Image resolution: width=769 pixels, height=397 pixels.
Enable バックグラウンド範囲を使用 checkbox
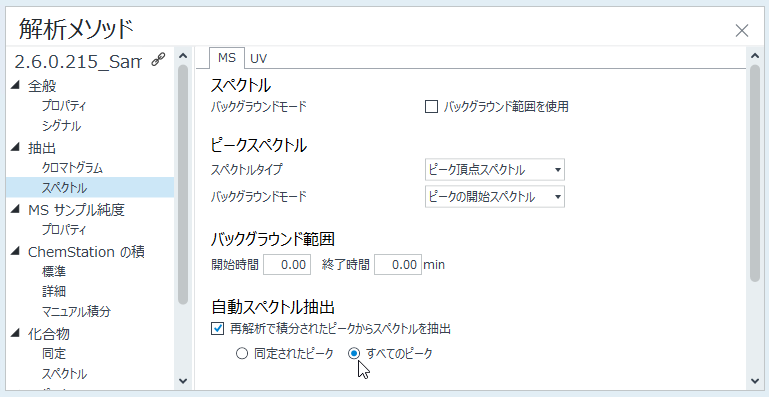point(431,106)
